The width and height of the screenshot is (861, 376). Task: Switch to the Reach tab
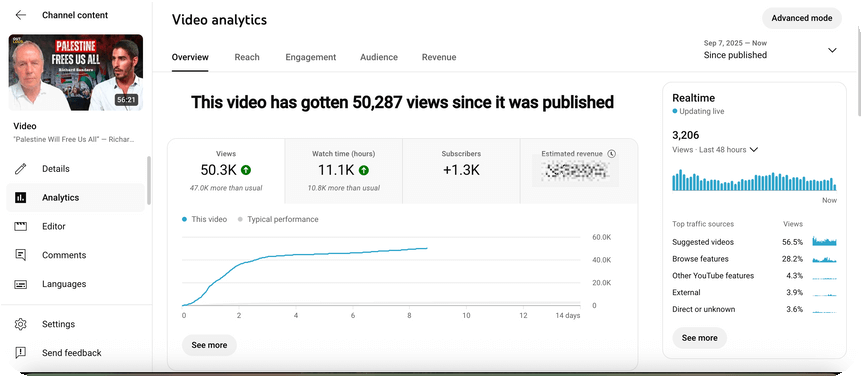tap(247, 57)
